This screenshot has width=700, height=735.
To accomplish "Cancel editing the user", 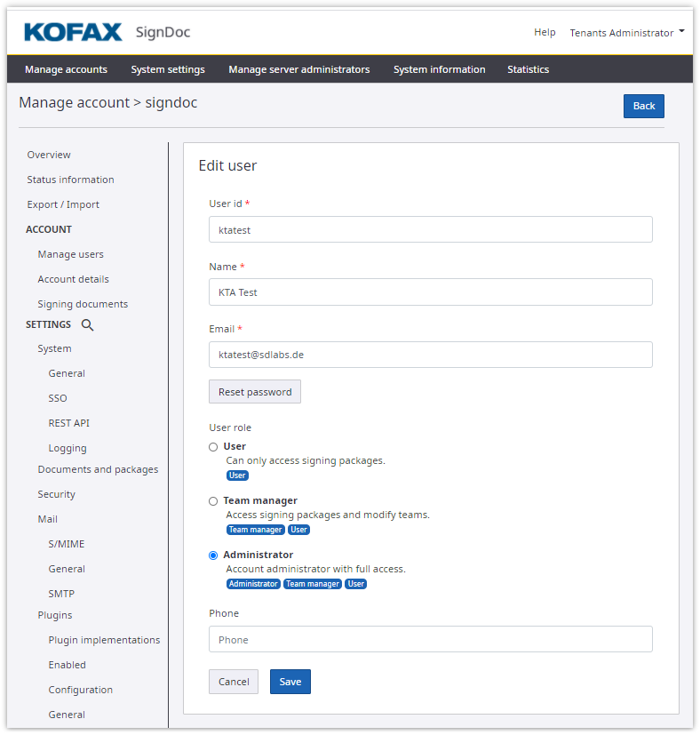I will 234,682.
